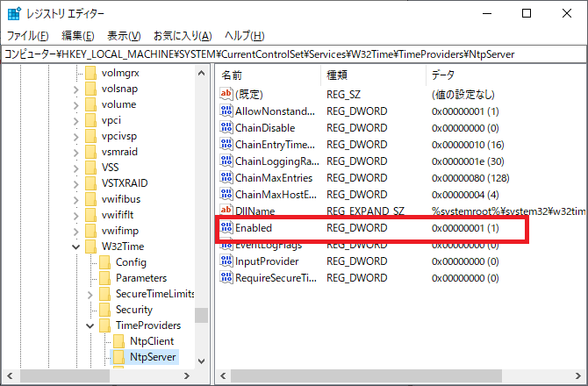Click the binary icon beside ChainDisable
Viewport: 588px width, 386px height.
tap(226, 128)
